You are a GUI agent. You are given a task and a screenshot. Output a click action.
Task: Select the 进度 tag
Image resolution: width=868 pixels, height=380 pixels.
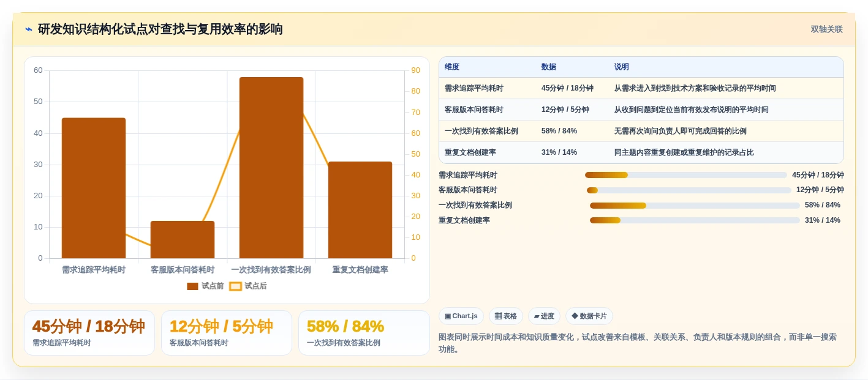pyautogui.click(x=544, y=316)
